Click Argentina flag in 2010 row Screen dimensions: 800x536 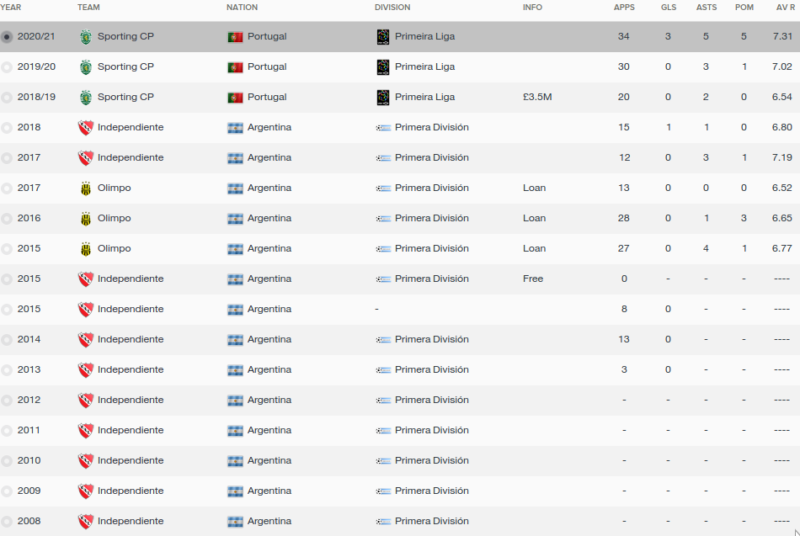(235, 461)
